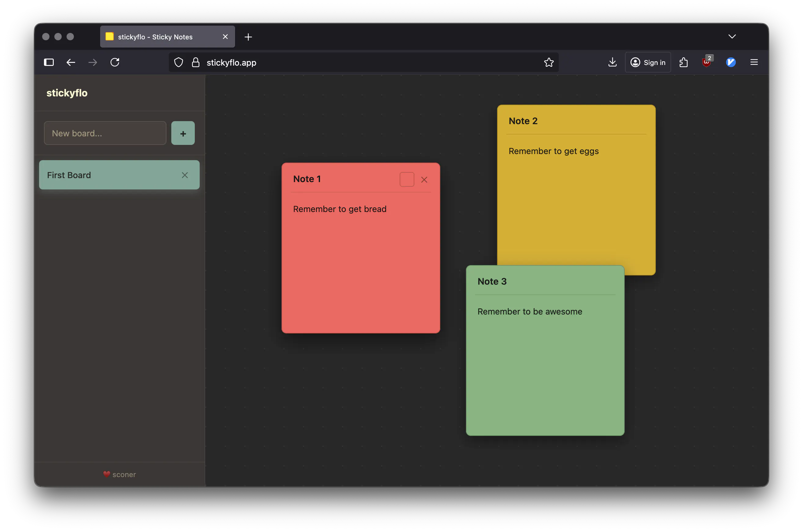Open the extensions puzzle icon

(x=683, y=62)
